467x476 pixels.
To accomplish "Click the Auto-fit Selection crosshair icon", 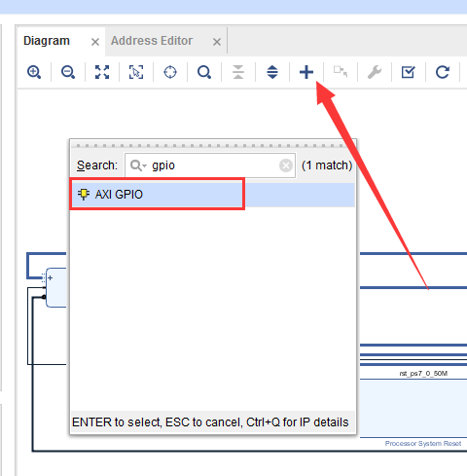I will click(x=170, y=72).
